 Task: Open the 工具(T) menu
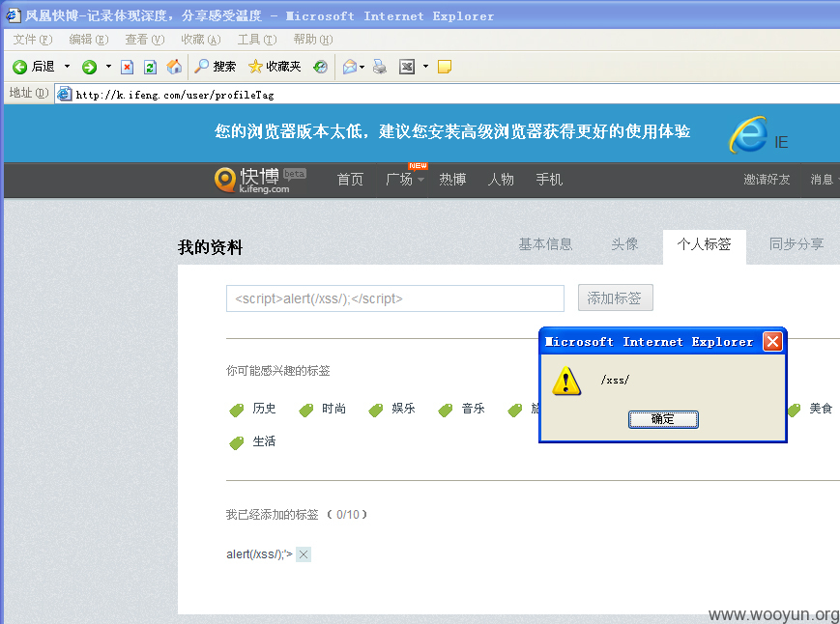click(x=257, y=39)
